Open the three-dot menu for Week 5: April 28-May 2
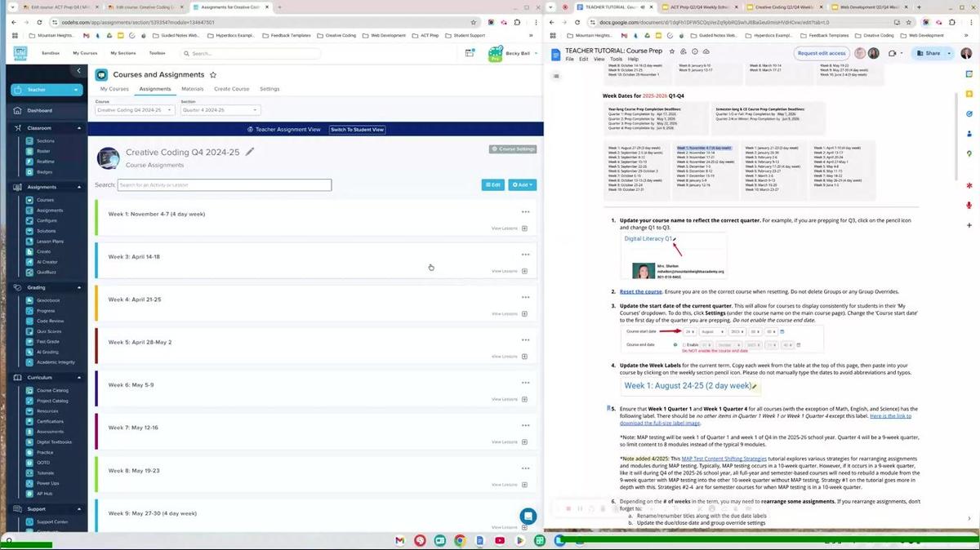 [x=525, y=340]
